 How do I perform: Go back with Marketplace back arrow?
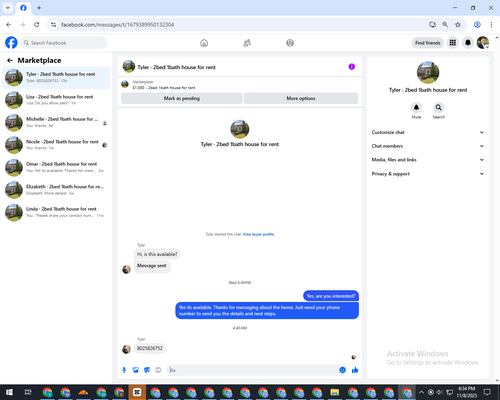click(x=10, y=60)
